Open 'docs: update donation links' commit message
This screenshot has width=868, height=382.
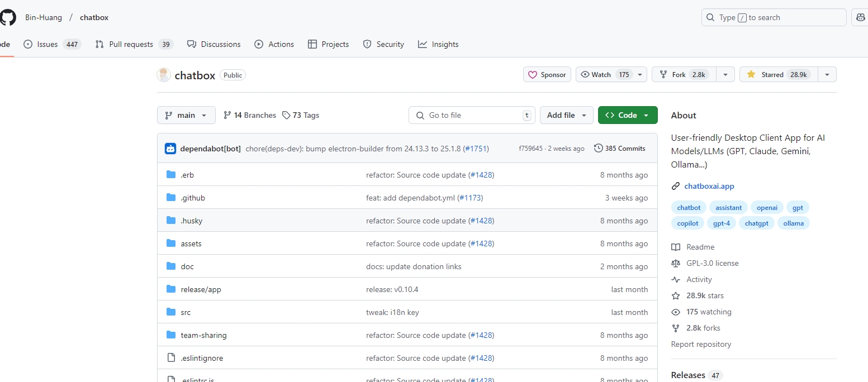pos(414,266)
